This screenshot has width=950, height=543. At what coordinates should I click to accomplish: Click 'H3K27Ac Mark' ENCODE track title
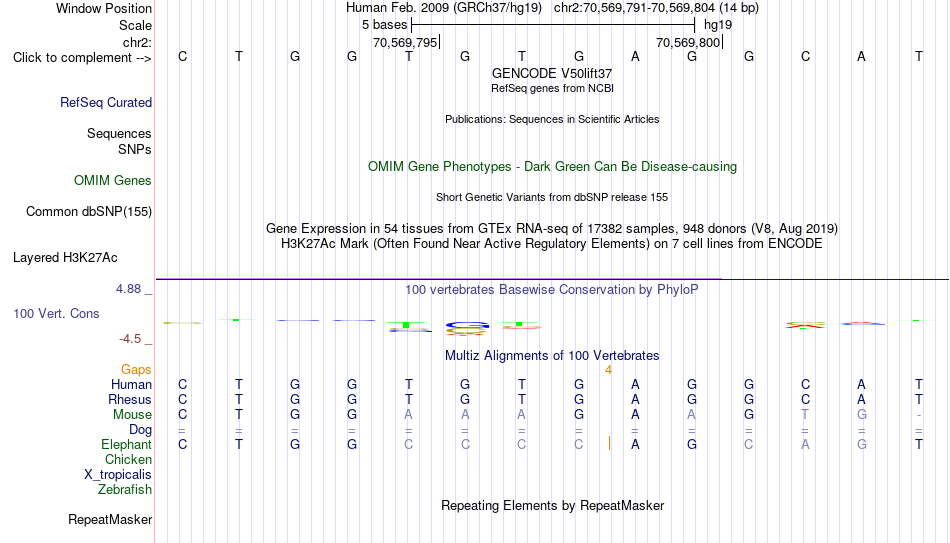[x=552, y=244]
